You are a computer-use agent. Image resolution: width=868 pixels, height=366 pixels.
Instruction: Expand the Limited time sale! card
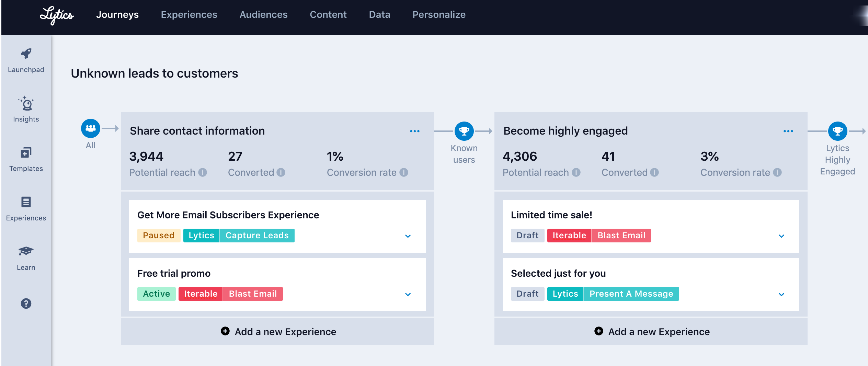(781, 236)
